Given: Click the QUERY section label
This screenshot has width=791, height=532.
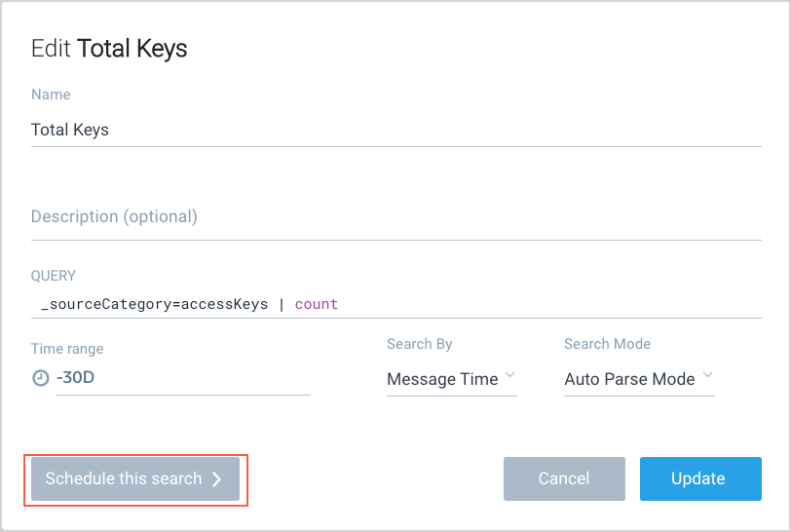Looking at the screenshot, I should coord(54,276).
